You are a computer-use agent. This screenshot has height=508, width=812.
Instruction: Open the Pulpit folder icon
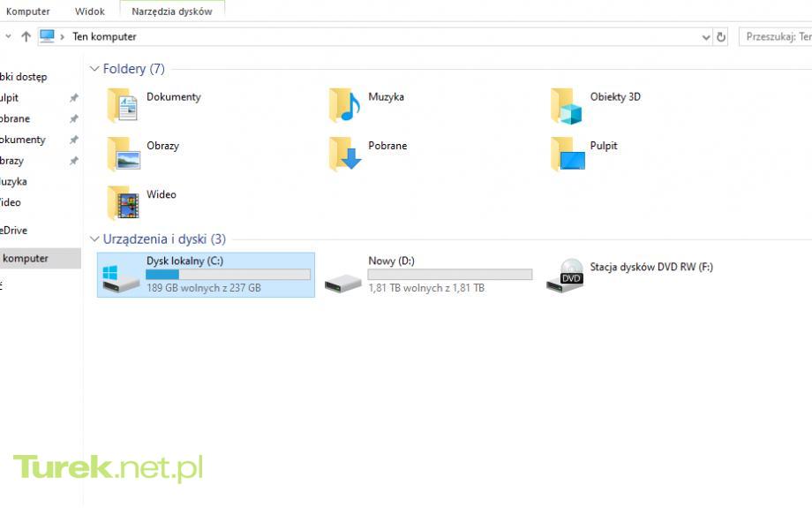pyautogui.click(x=567, y=154)
